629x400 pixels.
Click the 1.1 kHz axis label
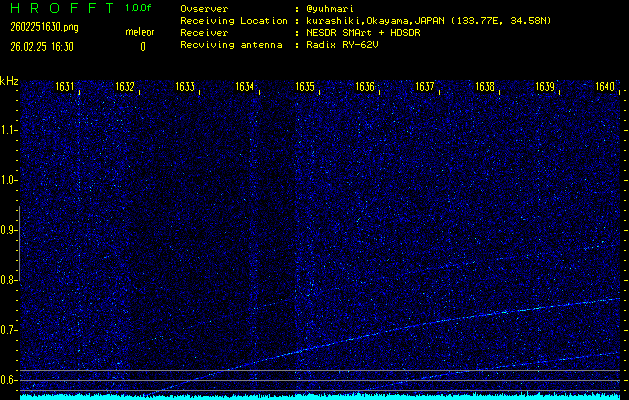point(9,130)
